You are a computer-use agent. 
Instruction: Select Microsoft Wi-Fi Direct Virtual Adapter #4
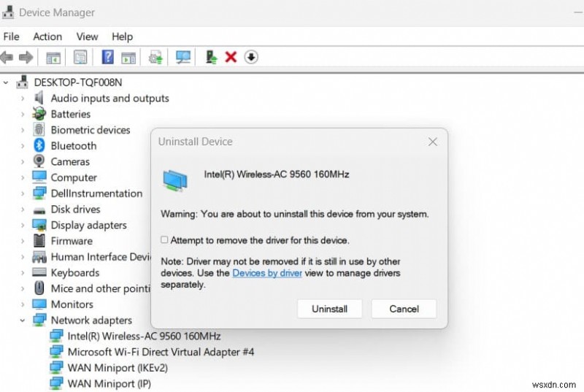tap(161, 352)
